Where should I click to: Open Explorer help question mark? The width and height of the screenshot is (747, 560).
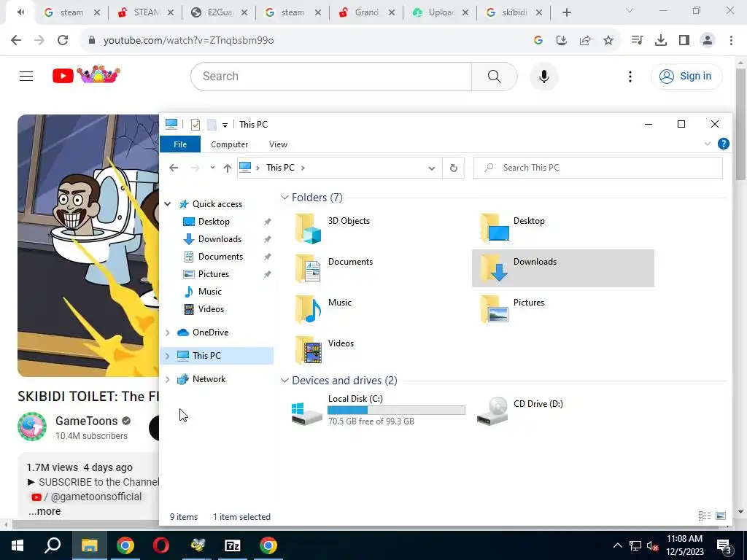click(x=723, y=144)
